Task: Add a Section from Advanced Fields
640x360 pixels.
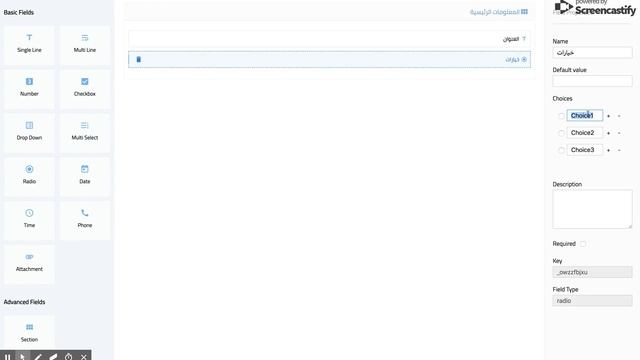Action: pyautogui.click(x=29, y=333)
